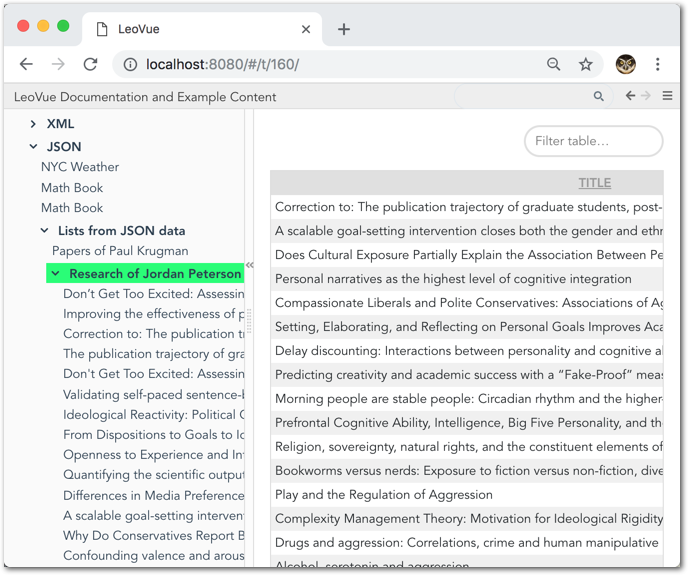This screenshot has height=575, width=688.
Task: Click the address bar URL
Action: tap(222, 65)
